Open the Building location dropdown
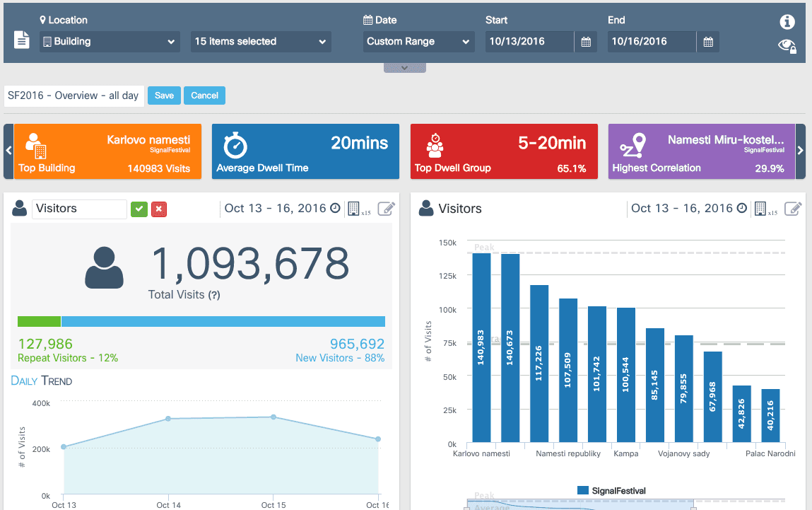This screenshot has height=510, width=812. [109, 42]
